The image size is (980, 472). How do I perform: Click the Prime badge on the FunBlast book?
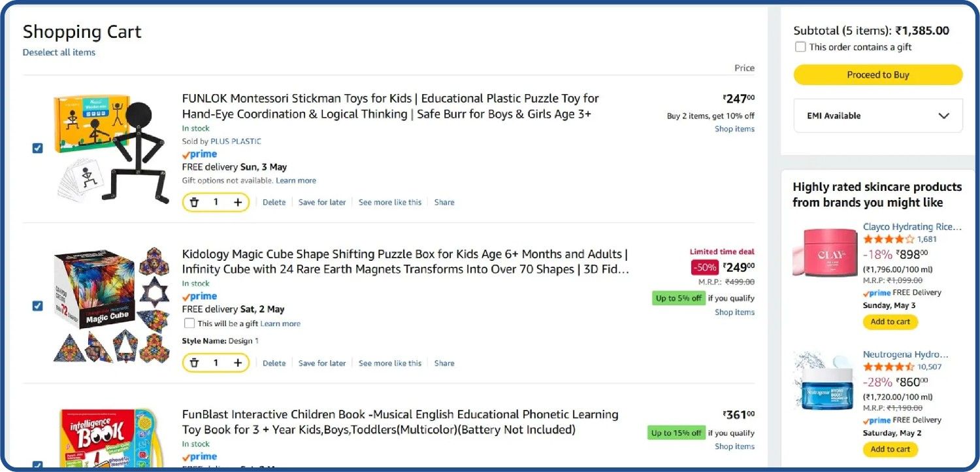pos(199,456)
